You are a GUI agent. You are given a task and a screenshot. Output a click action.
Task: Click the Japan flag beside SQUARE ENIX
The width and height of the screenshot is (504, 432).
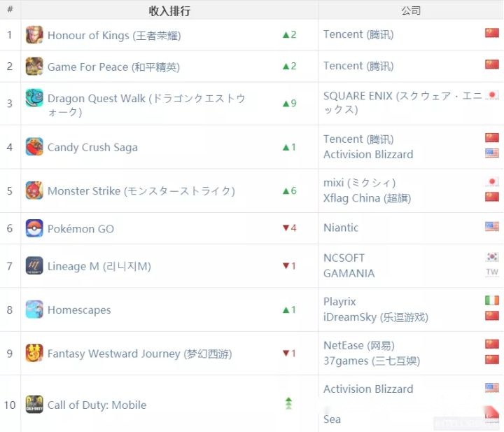point(492,95)
